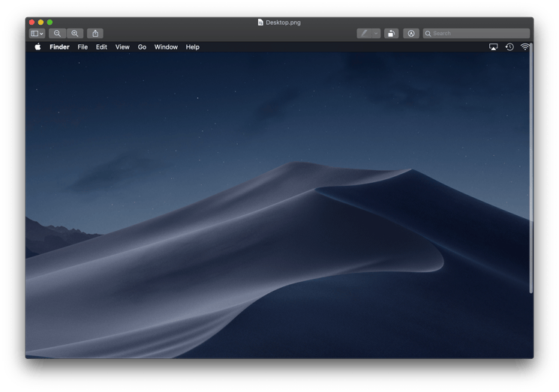Zoom in on the image
This screenshot has width=559, height=392.
click(75, 34)
